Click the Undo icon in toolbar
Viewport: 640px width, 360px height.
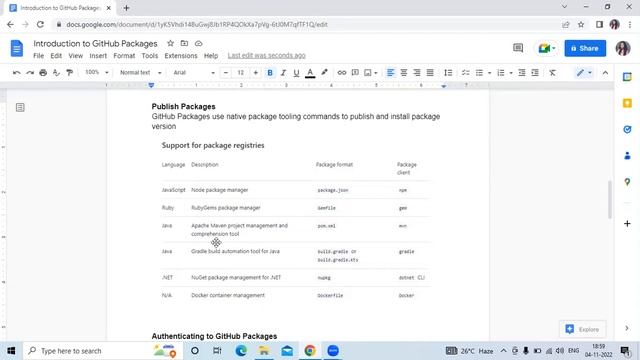(x=17, y=73)
